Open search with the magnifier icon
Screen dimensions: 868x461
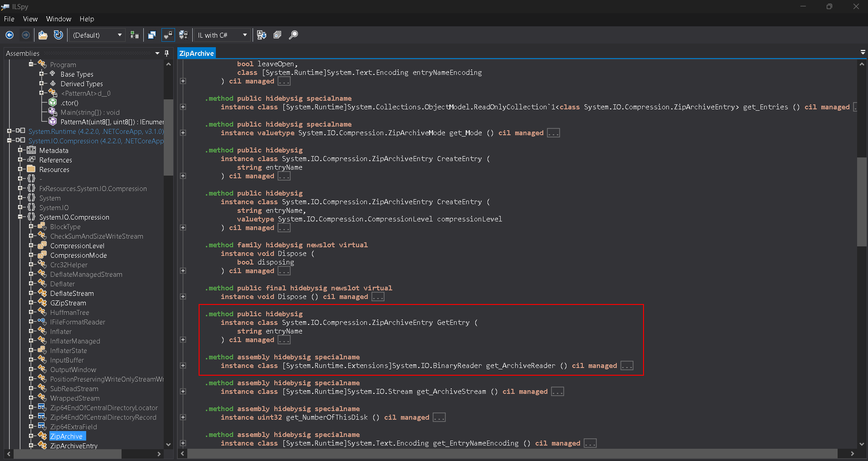click(x=293, y=35)
